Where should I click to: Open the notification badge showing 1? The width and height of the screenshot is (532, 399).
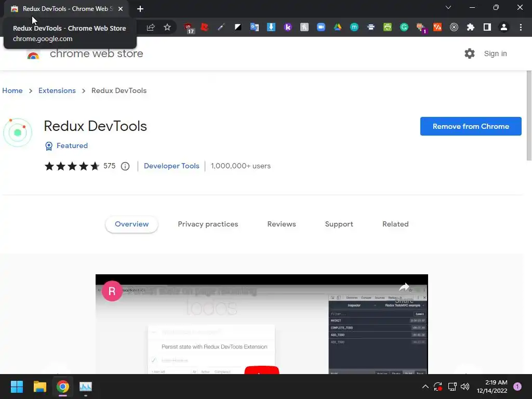click(517, 387)
